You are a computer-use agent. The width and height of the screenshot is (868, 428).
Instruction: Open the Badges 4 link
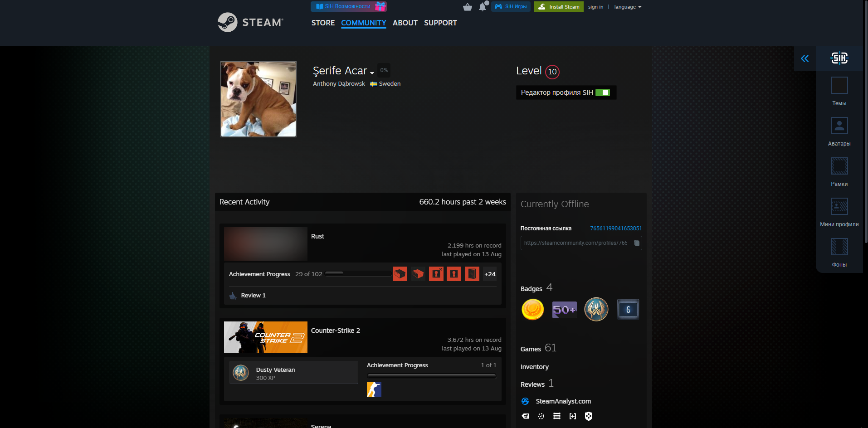(x=536, y=288)
